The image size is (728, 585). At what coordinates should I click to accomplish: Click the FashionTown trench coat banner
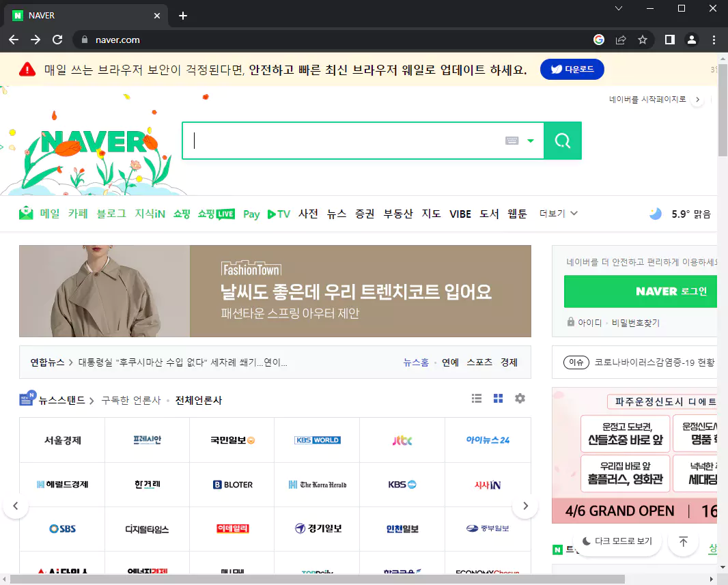click(275, 291)
